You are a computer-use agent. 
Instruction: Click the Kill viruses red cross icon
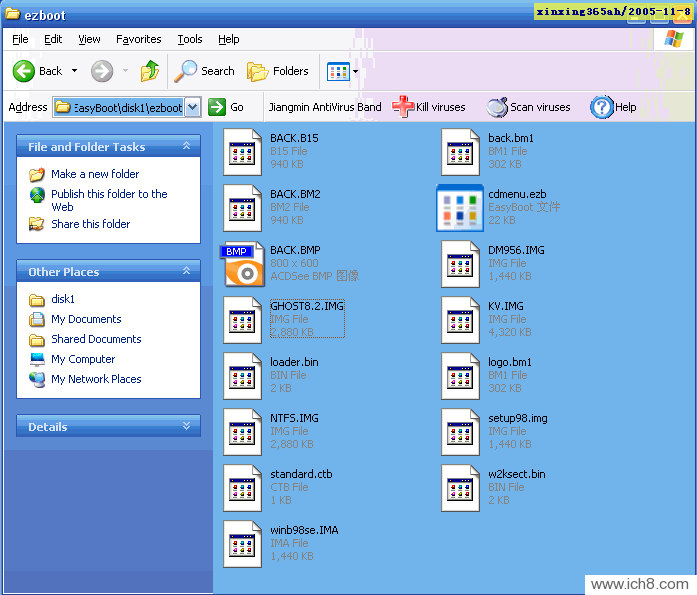coord(402,107)
